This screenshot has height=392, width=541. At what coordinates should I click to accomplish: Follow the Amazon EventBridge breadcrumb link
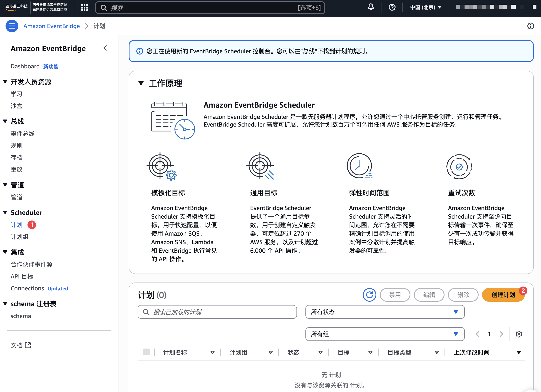pos(52,26)
